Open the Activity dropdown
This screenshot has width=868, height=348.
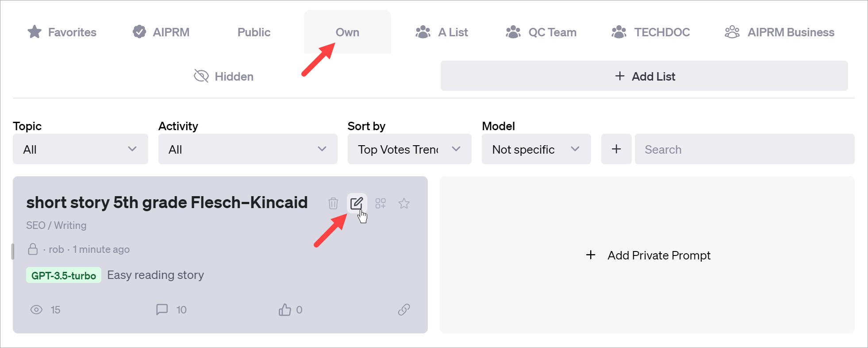247,149
